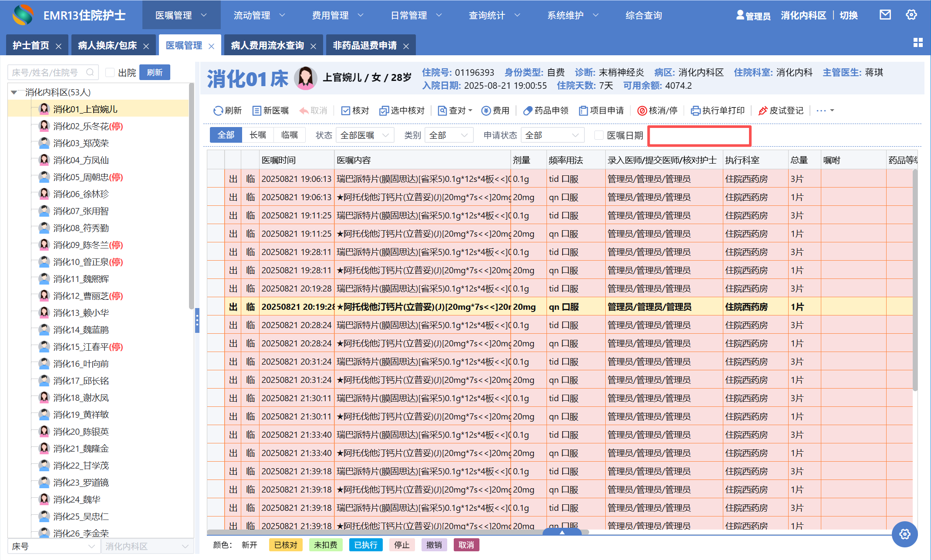Click the floating gear settings button
Screen dimensions: 931x560
pos(904,534)
